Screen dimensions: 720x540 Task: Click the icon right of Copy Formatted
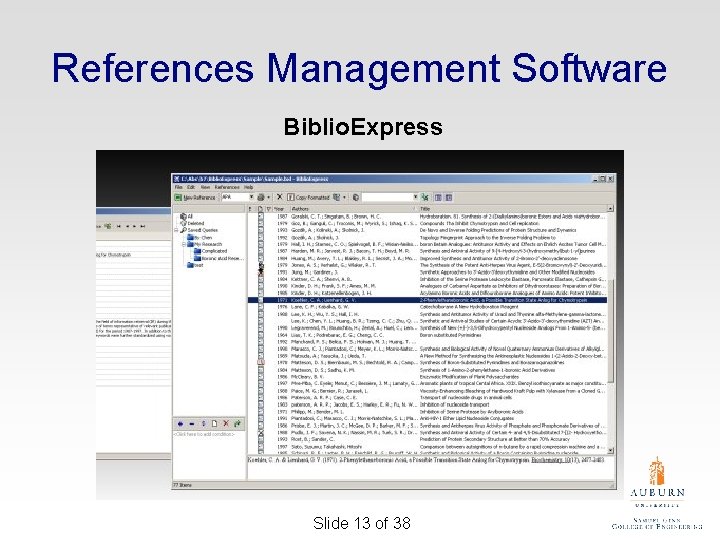337,197
